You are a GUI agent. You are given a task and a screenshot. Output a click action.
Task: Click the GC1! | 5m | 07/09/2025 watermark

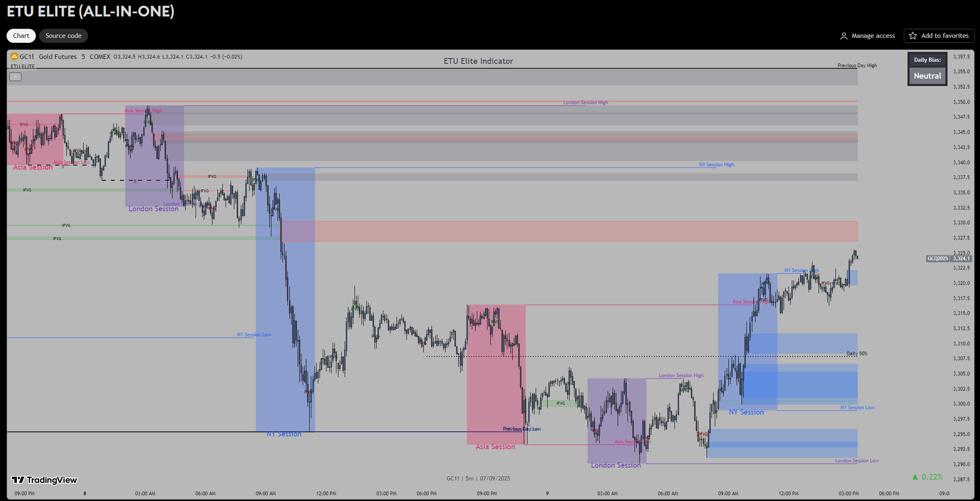point(478,478)
